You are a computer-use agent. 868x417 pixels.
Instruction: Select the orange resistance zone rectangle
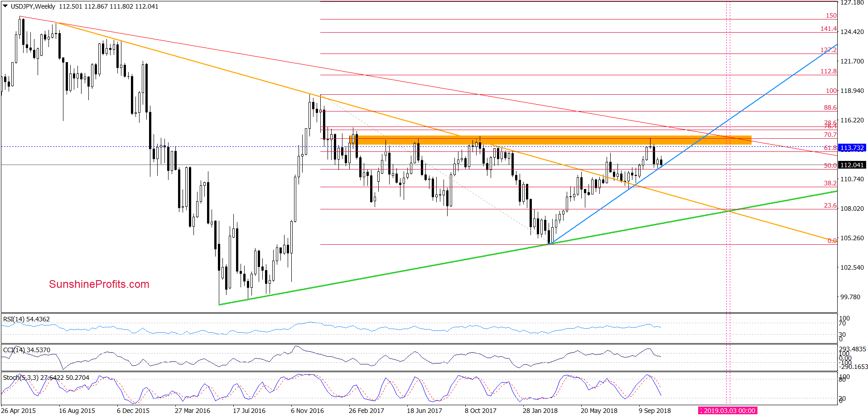pos(550,140)
